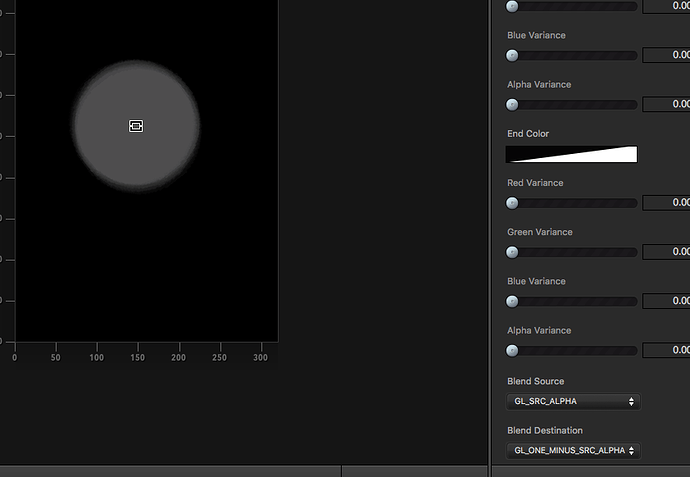Click the Red Variance slider knob
This screenshot has height=477, width=690.
(512, 203)
